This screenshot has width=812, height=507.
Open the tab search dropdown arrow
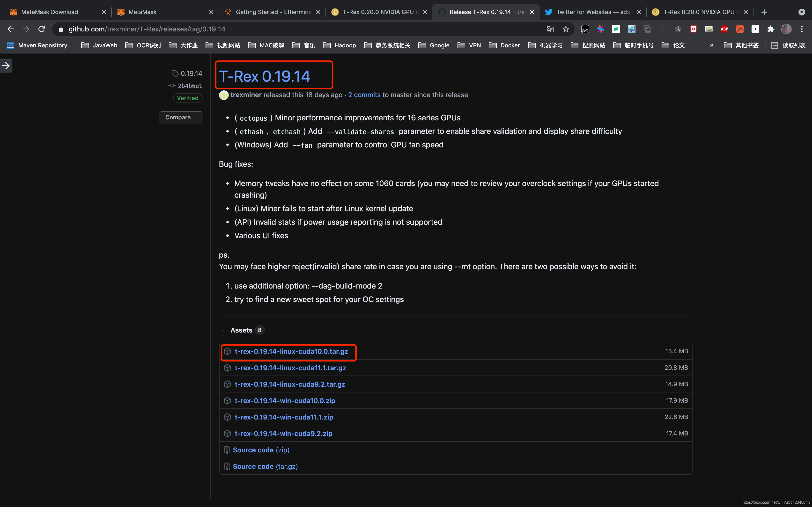pyautogui.click(x=802, y=12)
